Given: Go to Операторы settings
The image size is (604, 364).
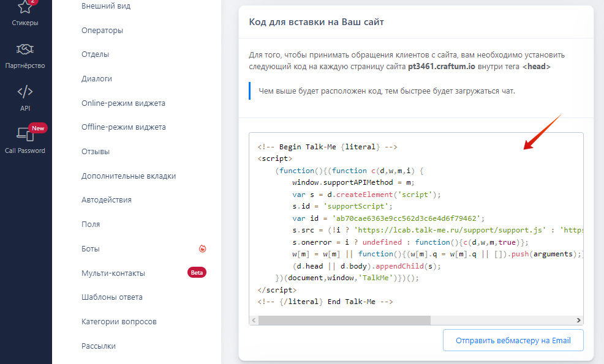Looking at the screenshot, I should click(x=102, y=31).
